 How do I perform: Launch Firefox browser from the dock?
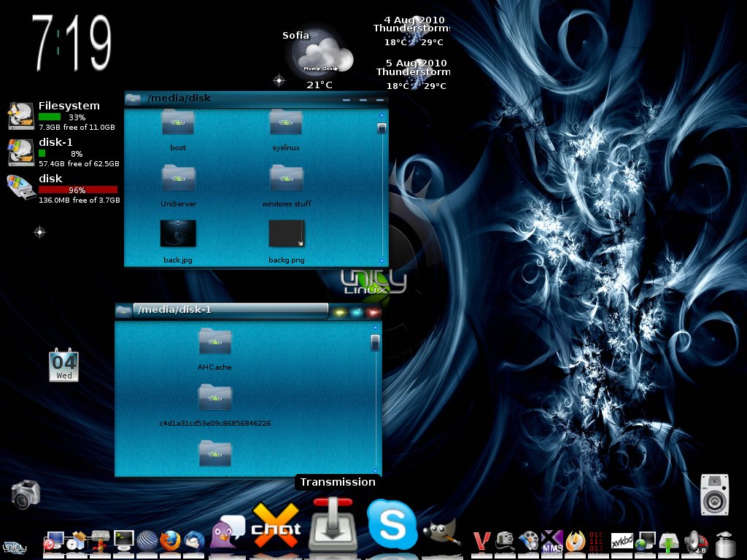(x=170, y=540)
